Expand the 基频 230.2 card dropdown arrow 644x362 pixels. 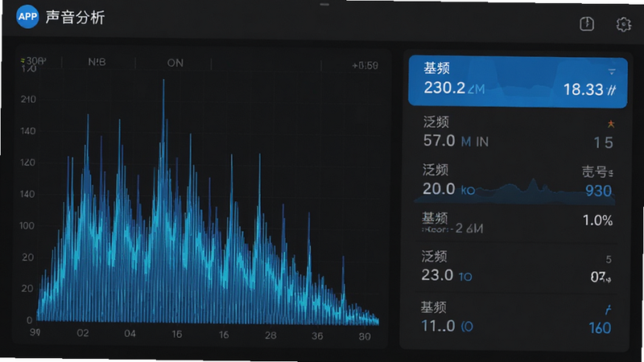coord(612,72)
